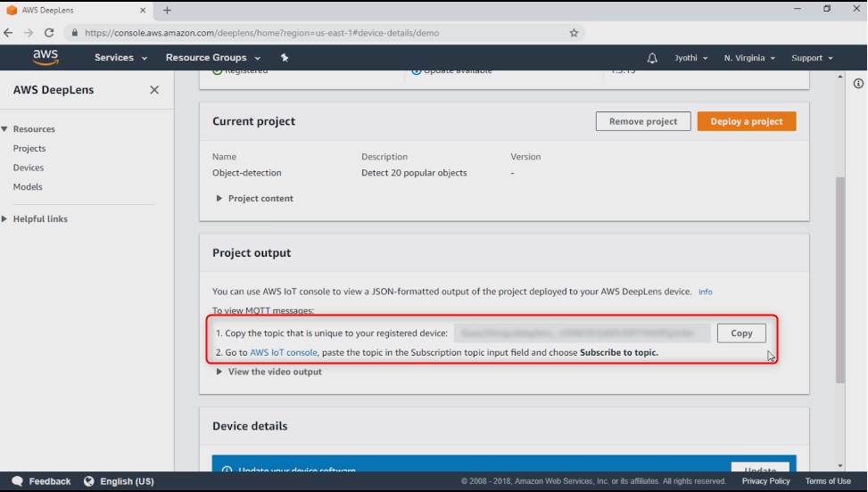Close the AWS DeepLens sidebar panel
Screen dimensions: 868x492
tap(154, 89)
